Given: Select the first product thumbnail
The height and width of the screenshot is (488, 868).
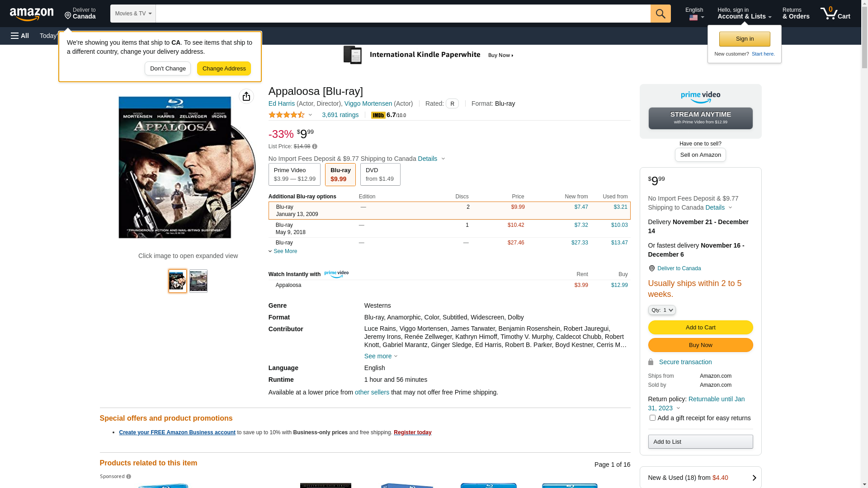Looking at the screenshot, I should point(178,281).
